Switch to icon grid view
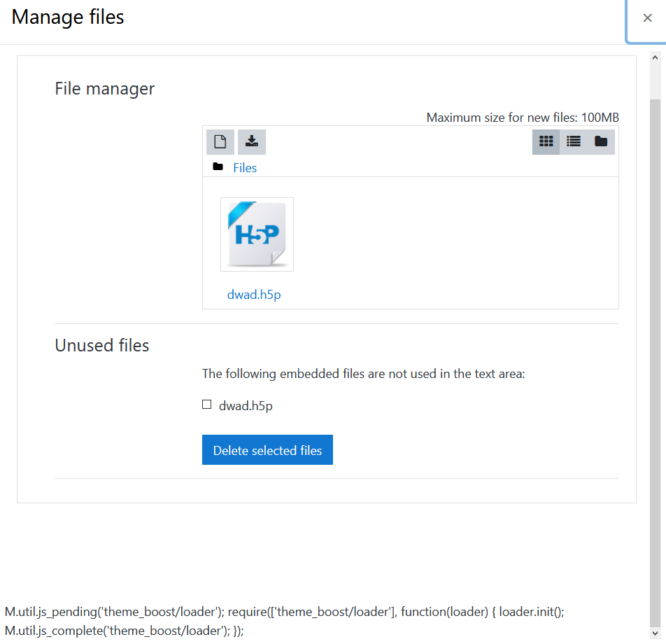Screen dimensions: 666x644 click(546, 142)
